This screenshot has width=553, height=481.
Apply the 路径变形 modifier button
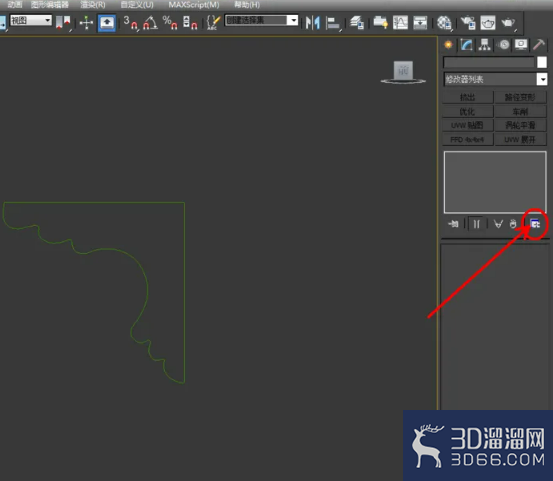(520, 97)
